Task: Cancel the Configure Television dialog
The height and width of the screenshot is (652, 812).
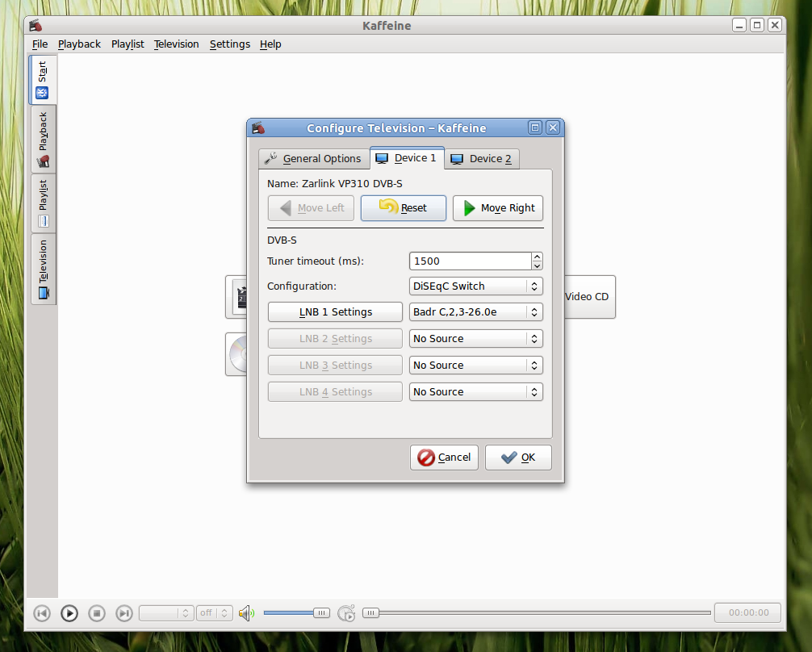Action: coord(444,458)
